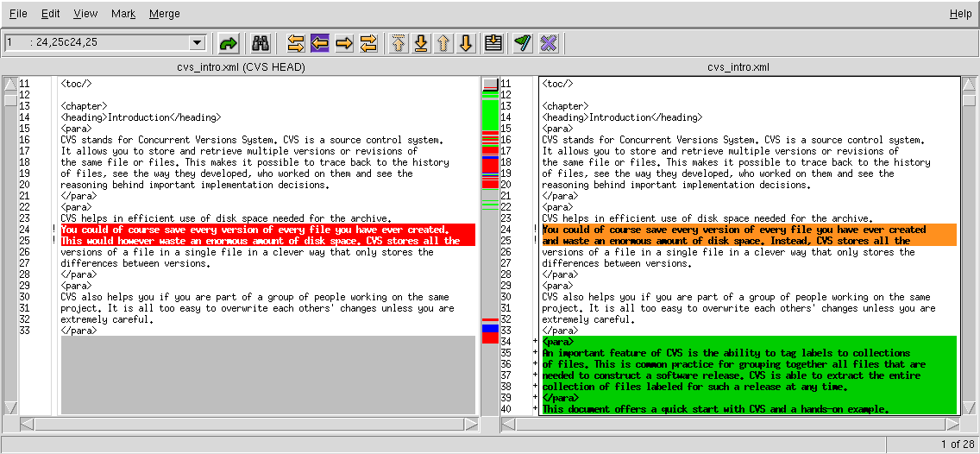
Task: Click green line 'An important feature of CVS'
Action: pyautogui.click(x=750, y=353)
